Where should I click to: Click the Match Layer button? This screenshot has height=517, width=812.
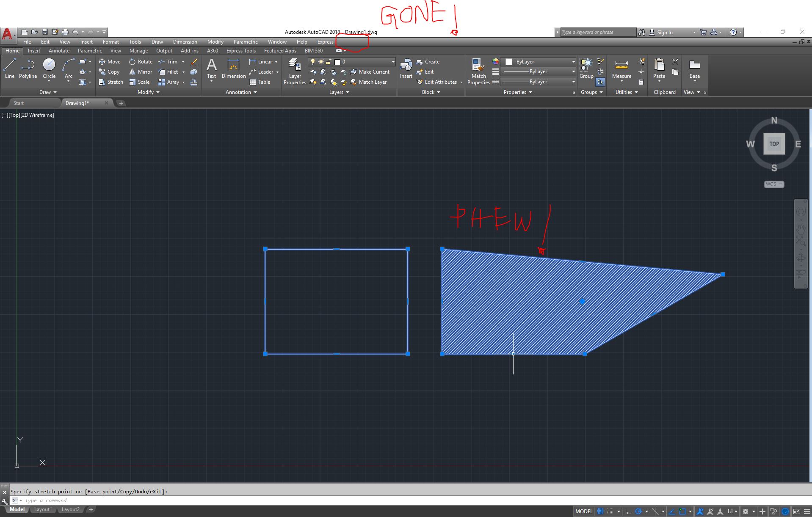click(x=370, y=82)
